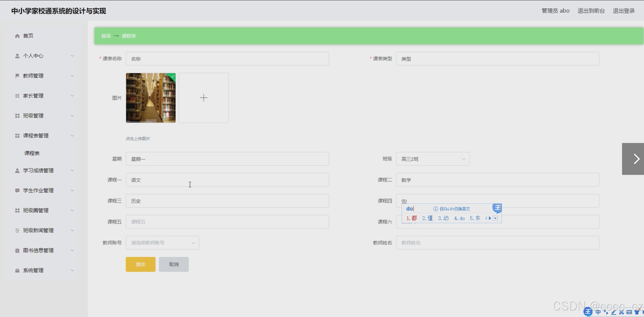Select the 课程表 submenu item
Viewport: 644px width, 317px height.
32,153
